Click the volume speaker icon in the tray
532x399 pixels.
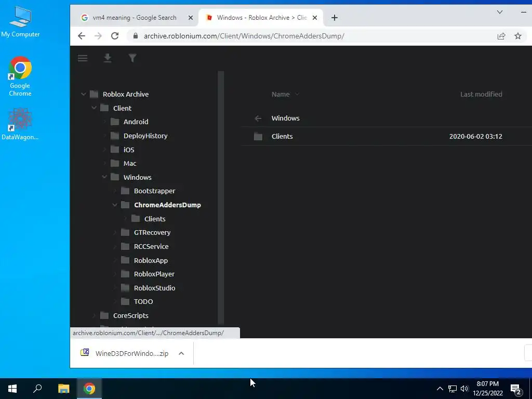[x=464, y=389]
